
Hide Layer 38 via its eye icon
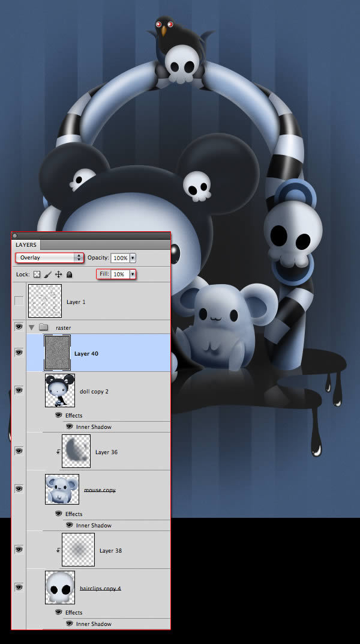click(19, 550)
